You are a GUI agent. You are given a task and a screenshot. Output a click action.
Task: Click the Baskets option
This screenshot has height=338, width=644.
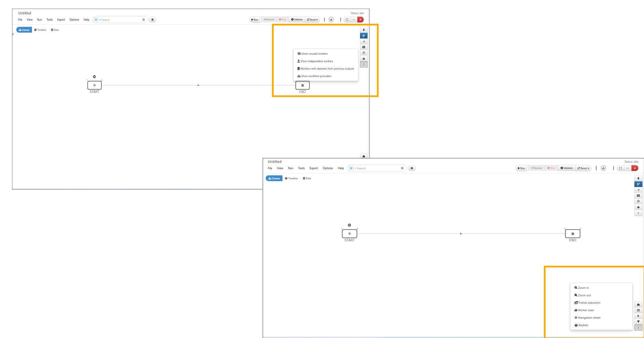coord(583,325)
